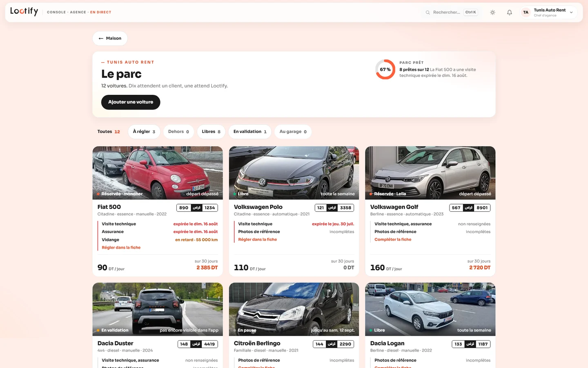Open the Volkswagen Polo photo
588x368 pixels.
click(x=294, y=173)
